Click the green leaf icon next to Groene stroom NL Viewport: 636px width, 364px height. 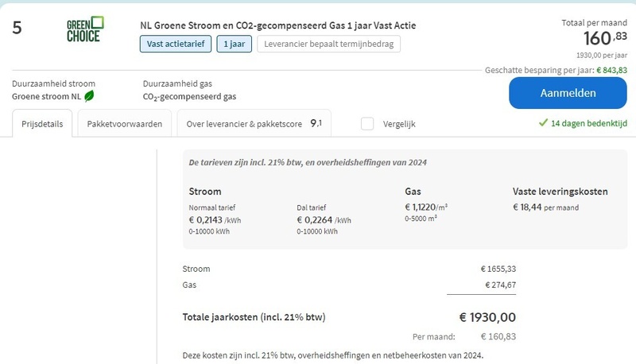tap(89, 96)
